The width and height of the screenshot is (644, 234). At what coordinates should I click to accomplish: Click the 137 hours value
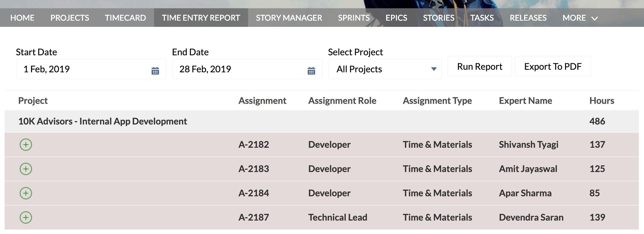597,145
